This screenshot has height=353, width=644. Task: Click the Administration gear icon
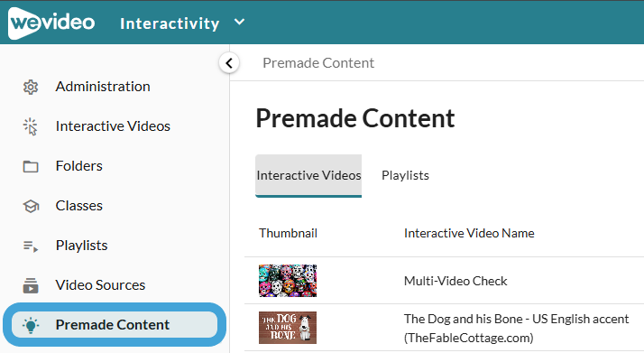[x=31, y=87]
